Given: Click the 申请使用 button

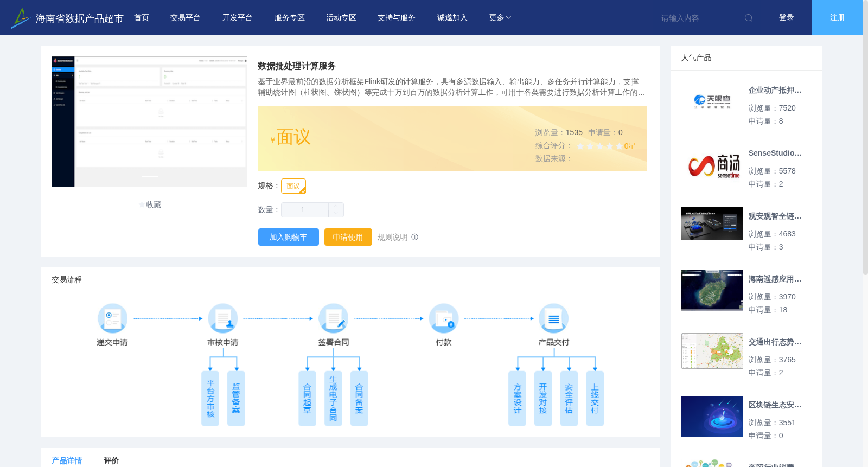Looking at the screenshot, I should pyautogui.click(x=348, y=237).
